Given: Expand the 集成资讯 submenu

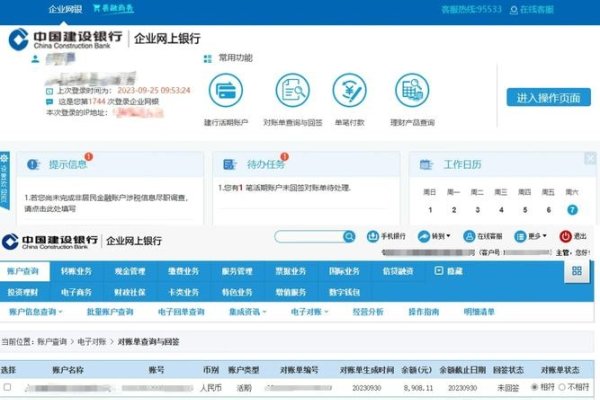Looking at the screenshot, I should pyautogui.click(x=248, y=312).
